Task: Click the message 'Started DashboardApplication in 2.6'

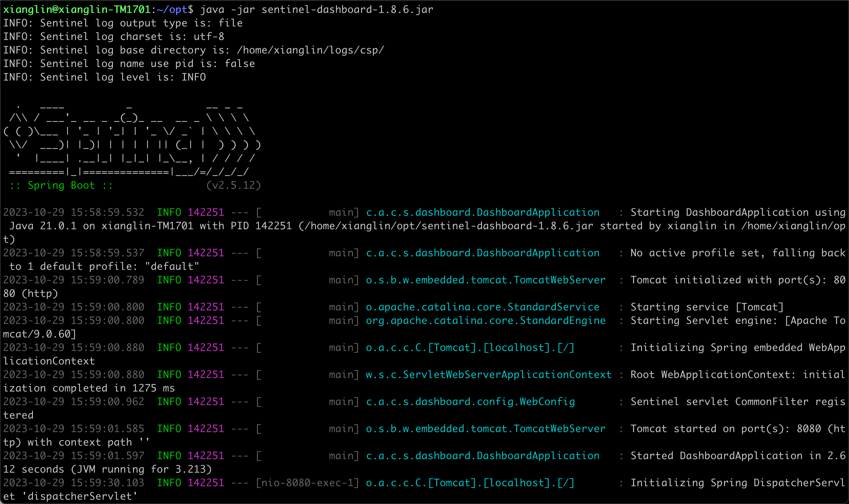Action: tap(738, 456)
